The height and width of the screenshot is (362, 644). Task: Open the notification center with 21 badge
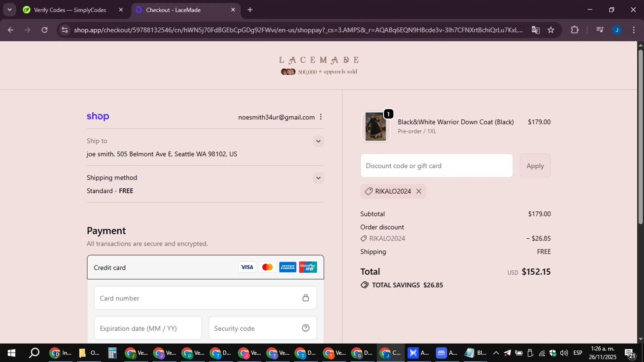(630, 353)
